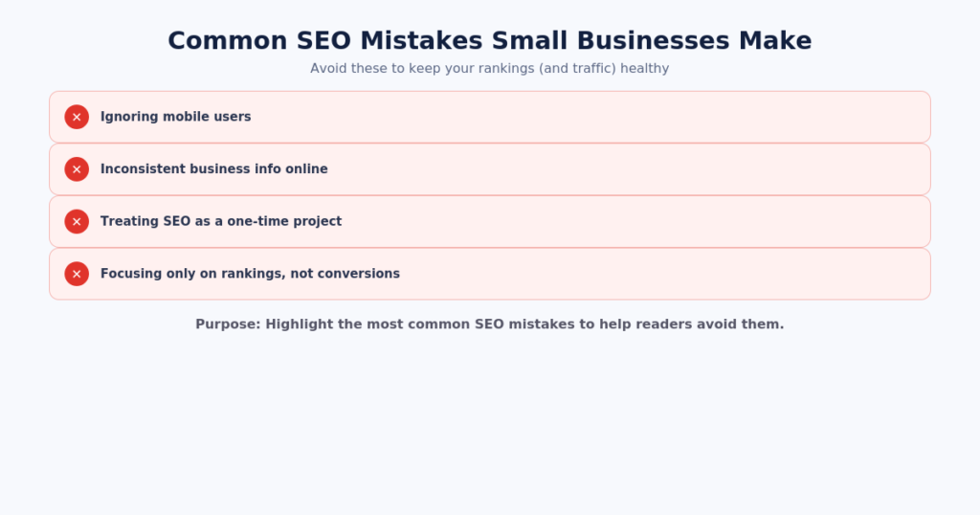Select blank area of the Inconsistent business info card
The width and height of the screenshot is (980, 515).
click(625, 169)
